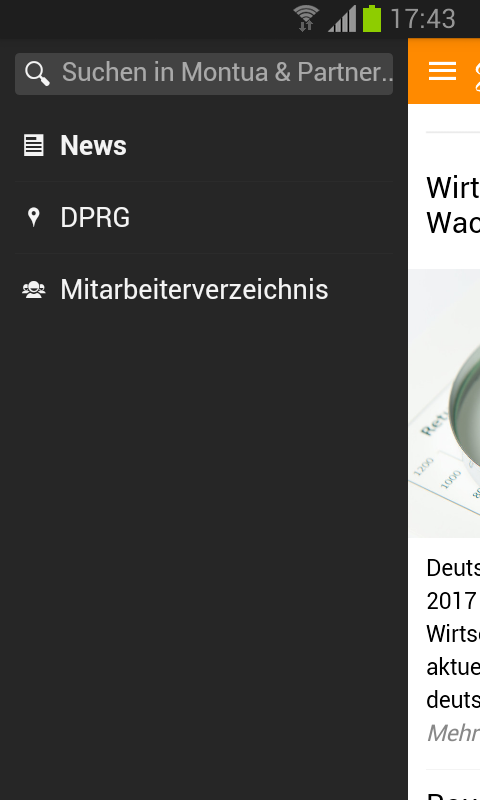Tap the Wi-Fi status icon
This screenshot has height=800, width=480.
click(x=306, y=18)
